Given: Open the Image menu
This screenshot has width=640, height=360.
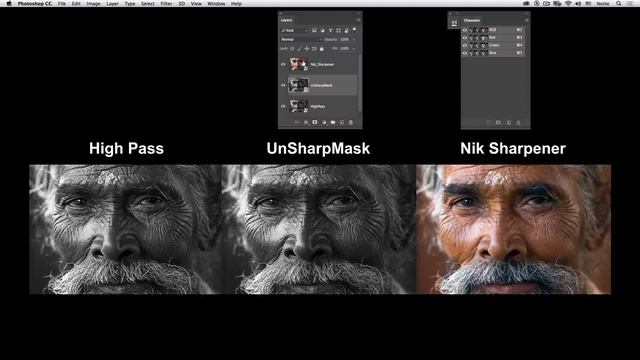Looking at the screenshot, I should 93,4.
